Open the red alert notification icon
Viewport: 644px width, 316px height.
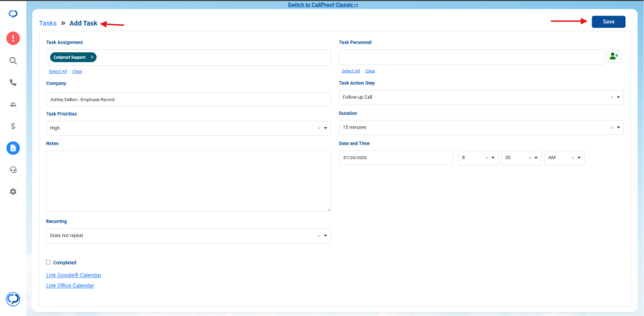[x=13, y=39]
